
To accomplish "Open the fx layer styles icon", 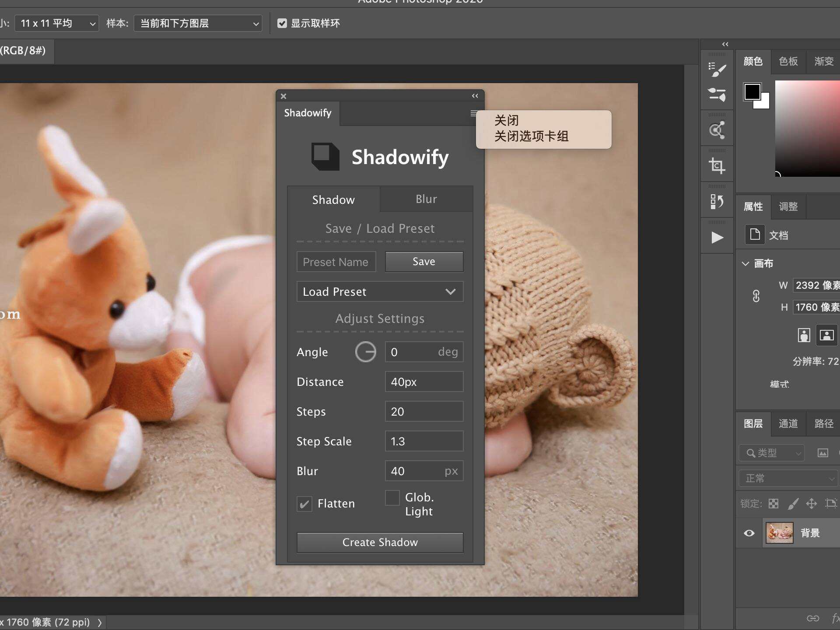I will click(x=836, y=619).
